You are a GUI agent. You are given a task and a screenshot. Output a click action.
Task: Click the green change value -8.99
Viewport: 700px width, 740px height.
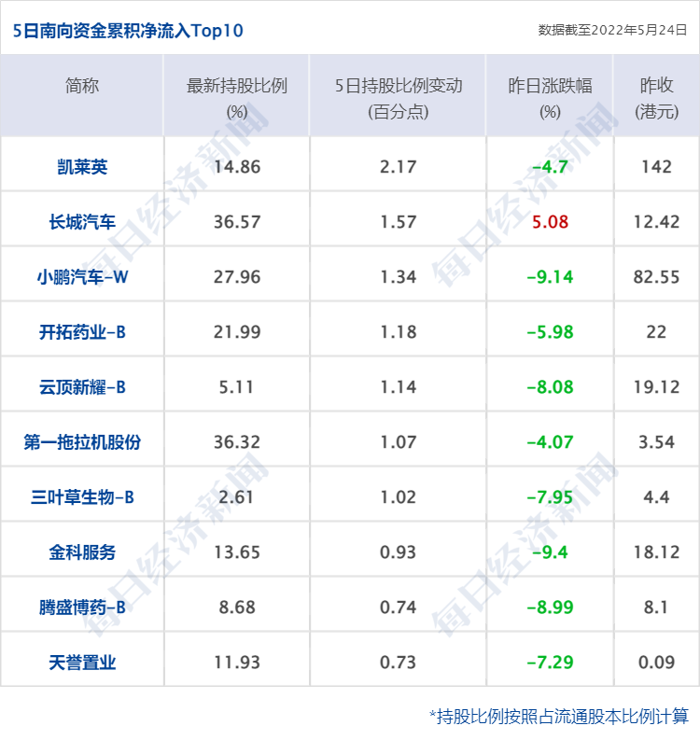coord(550,607)
